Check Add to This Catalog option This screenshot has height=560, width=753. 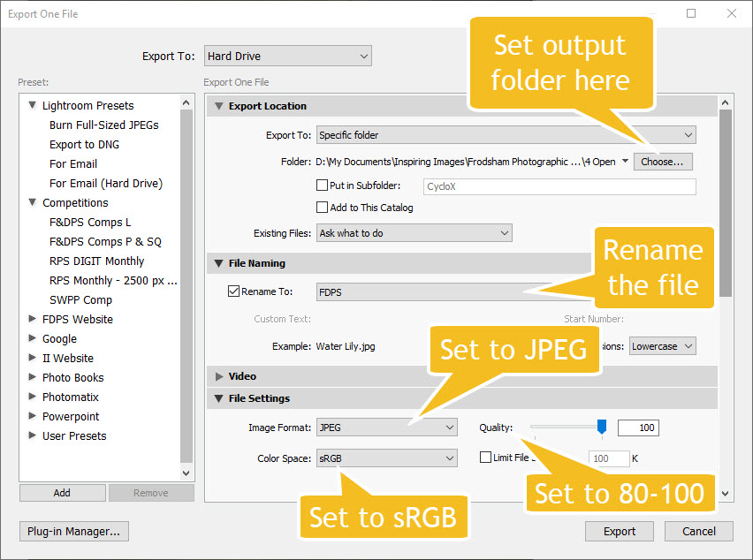click(x=323, y=208)
